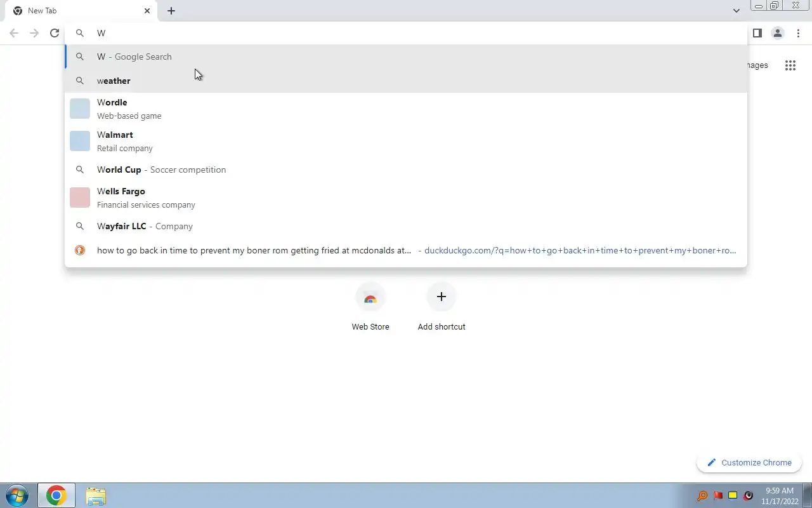Viewport: 812px width, 508px height.
Task: Pick the Wayfair LLC company suggestion
Action: [x=406, y=226]
